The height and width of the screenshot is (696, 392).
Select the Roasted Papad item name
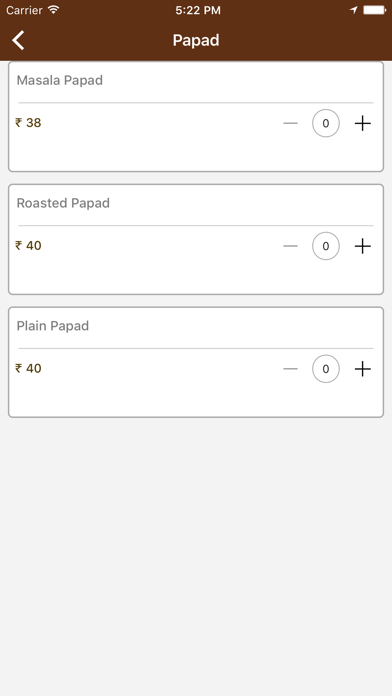click(x=63, y=203)
